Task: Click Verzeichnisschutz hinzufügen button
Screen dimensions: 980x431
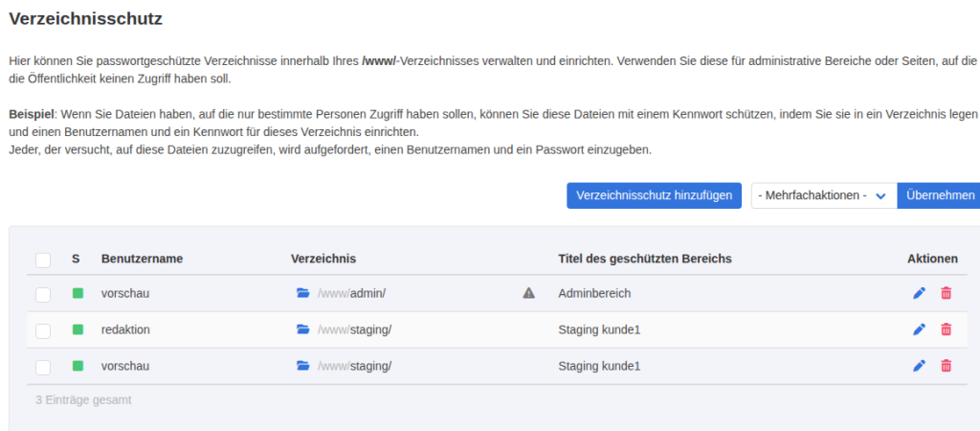Action: coord(654,195)
